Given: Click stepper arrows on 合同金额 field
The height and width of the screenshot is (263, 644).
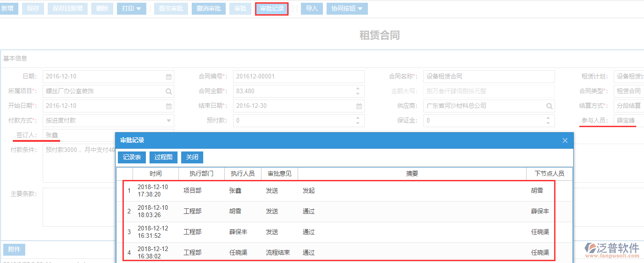Looking at the screenshot, I should coord(358,91).
